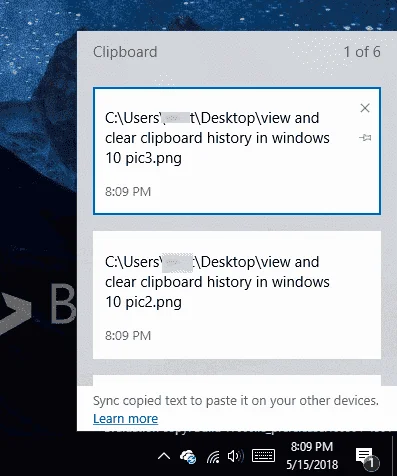Open the volume speaker control
Image resolution: width=397 pixels, height=476 pixels.
[x=235, y=456]
